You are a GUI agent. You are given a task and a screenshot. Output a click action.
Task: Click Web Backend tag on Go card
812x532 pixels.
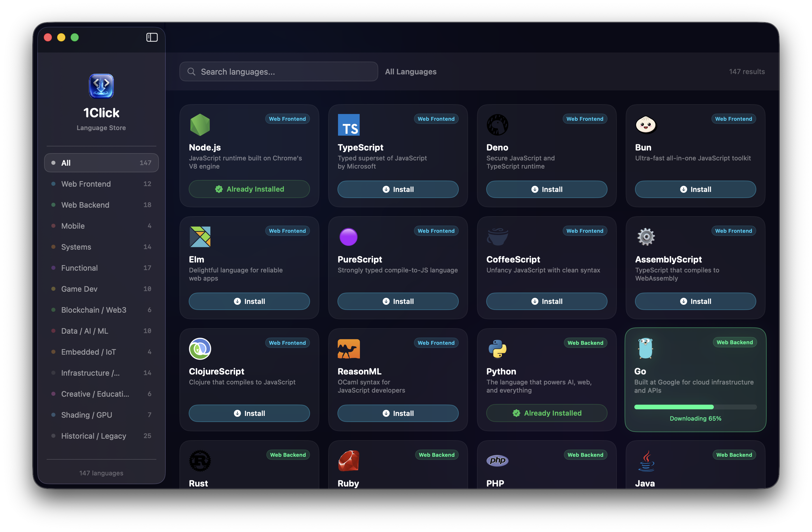[734, 342]
